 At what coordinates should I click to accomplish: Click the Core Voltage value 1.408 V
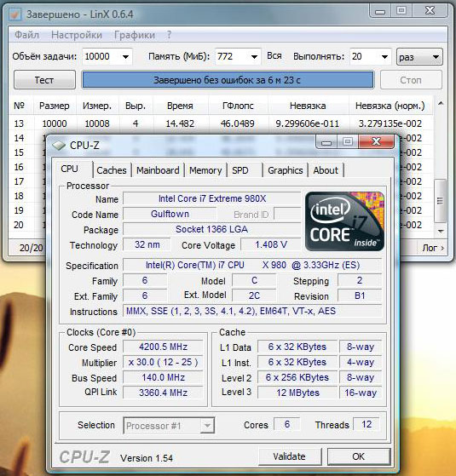271,244
